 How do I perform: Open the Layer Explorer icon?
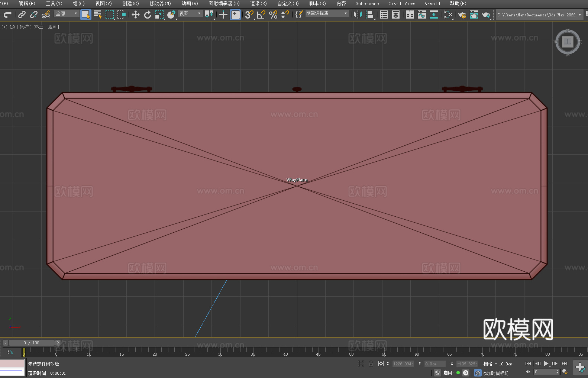396,14
